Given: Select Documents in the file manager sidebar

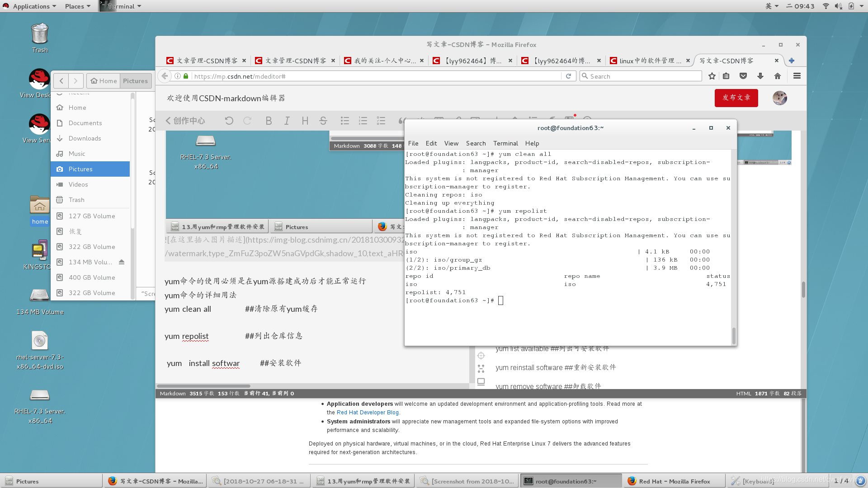Looking at the screenshot, I should (90, 123).
